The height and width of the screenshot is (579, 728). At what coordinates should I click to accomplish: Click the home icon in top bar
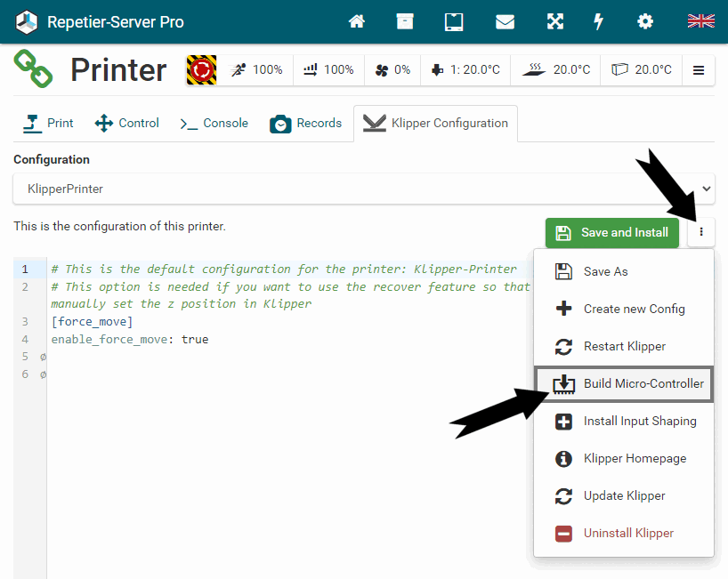357,21
